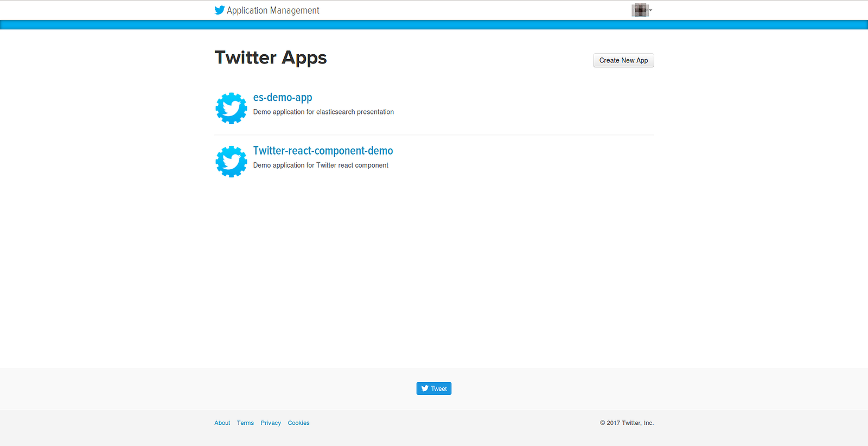Select text 'Demo application for elasticsearch presentation'
Viewport: 868px width, 446px height.
click(323, 112)
